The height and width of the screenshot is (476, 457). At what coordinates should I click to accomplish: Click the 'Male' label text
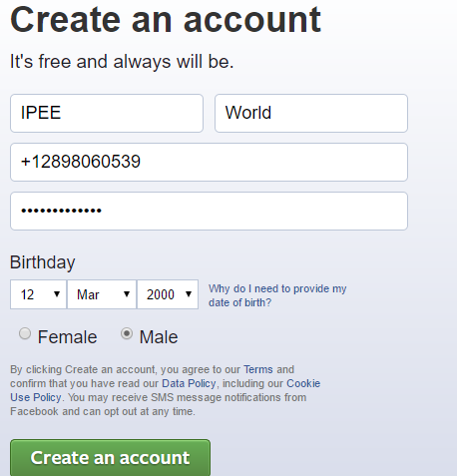(159, 337)
